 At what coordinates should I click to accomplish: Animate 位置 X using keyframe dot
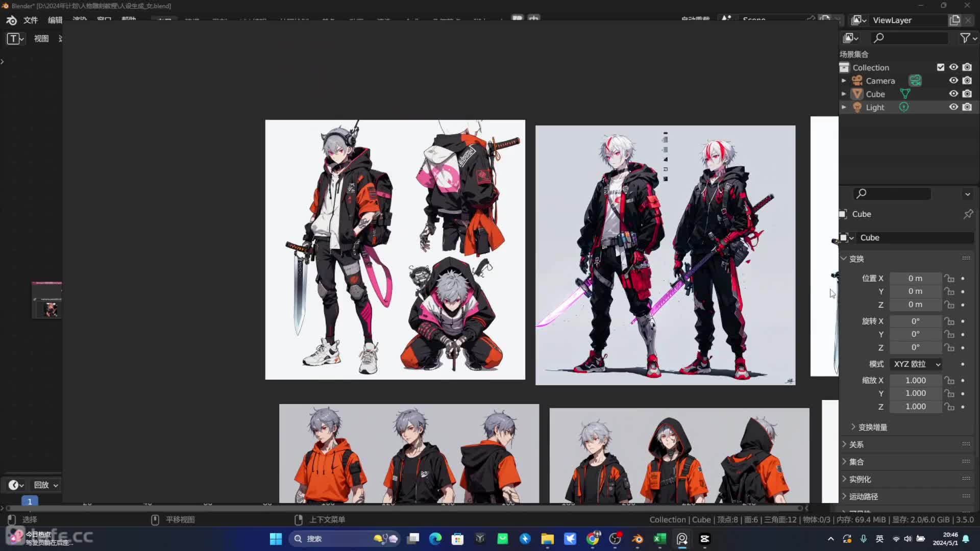coord(963,279)
